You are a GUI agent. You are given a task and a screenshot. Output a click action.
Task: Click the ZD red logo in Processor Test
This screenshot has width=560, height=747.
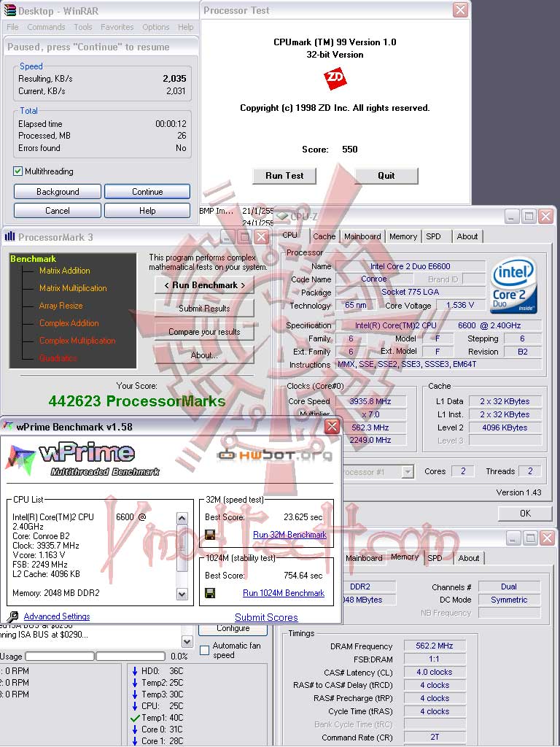[335, 79]
